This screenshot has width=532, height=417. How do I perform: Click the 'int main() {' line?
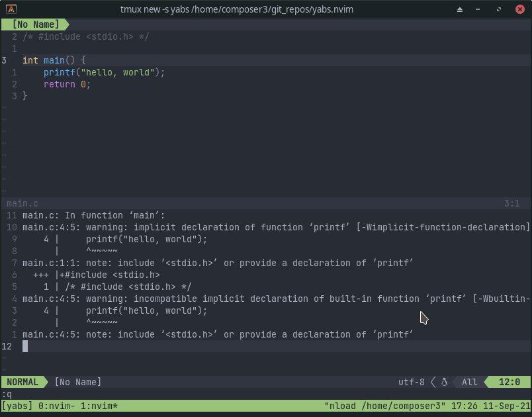54,60
